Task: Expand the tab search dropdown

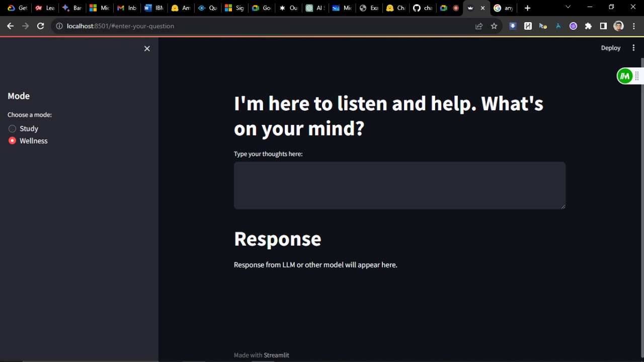Action: (568, 7)
